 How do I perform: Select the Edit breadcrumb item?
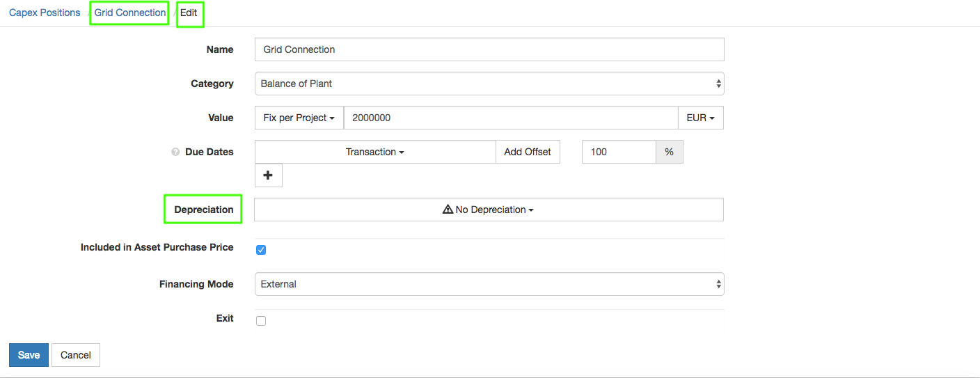(x=189, y=13)
